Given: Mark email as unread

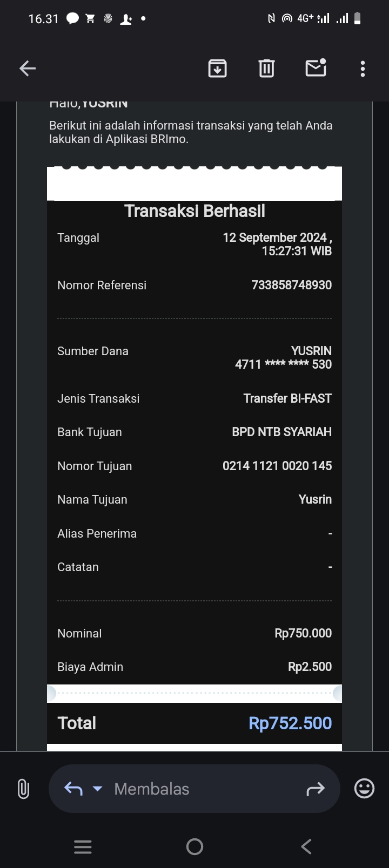Looking at the screenshot, I should click(x=316, y=68).
